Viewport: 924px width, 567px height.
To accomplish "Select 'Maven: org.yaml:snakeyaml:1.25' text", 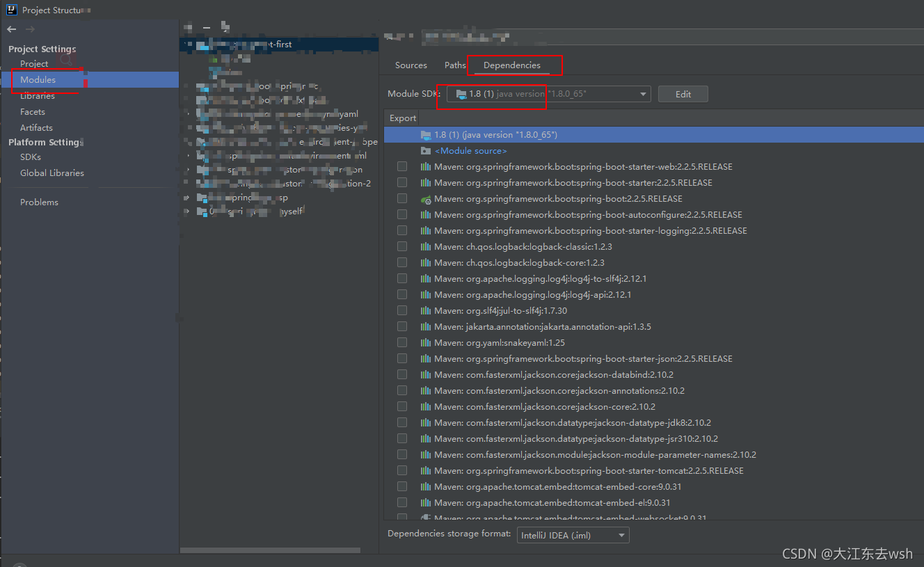I will pyautogui.click(x=500, y=343).
